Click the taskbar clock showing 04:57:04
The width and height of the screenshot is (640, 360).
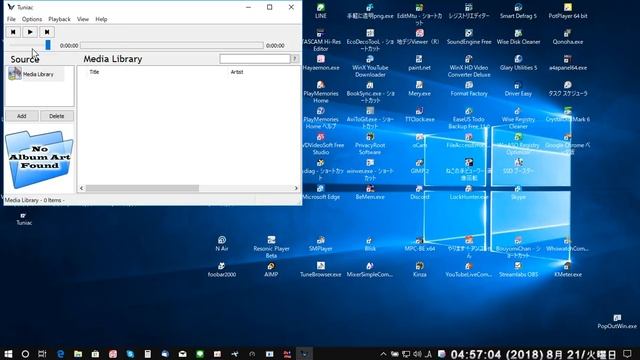[534, 354]
